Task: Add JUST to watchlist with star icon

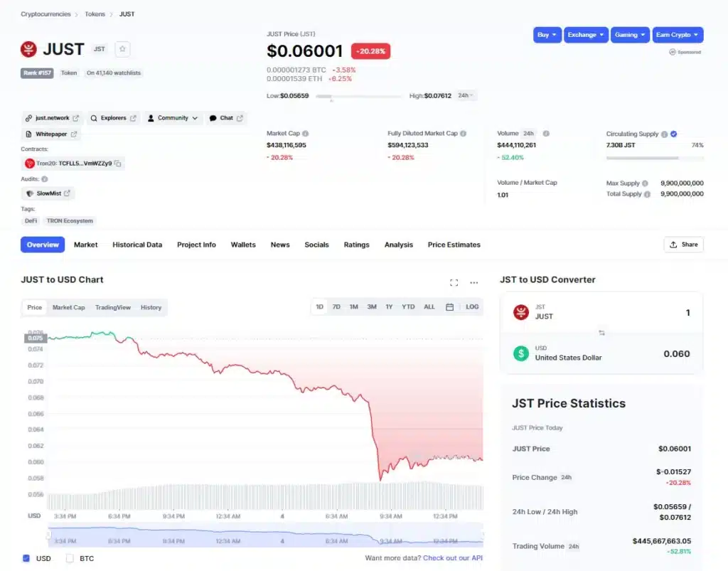Action: [x=122, y=49]
